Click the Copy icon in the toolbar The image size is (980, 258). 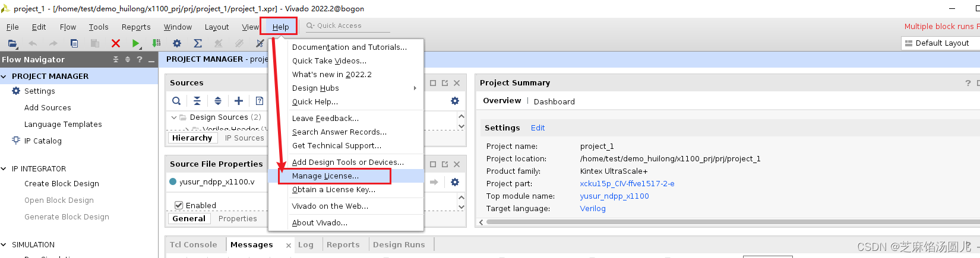[74, 43]
